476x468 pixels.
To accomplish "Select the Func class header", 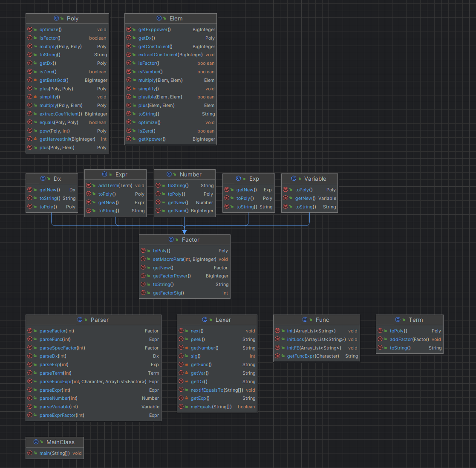I will [317, 320].
